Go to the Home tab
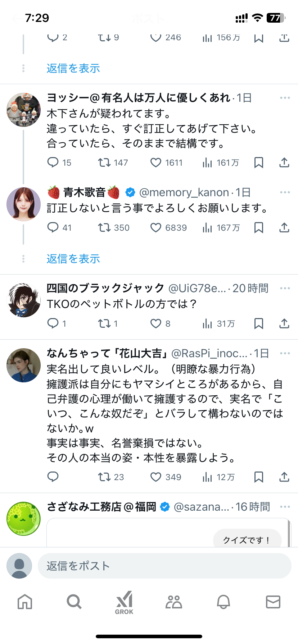Image resolution: width=298 pixels, height=644 pixels. coord(25,602)
